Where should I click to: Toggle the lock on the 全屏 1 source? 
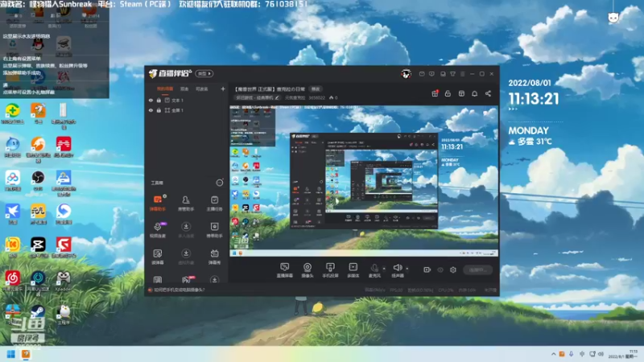pos(159,110)
